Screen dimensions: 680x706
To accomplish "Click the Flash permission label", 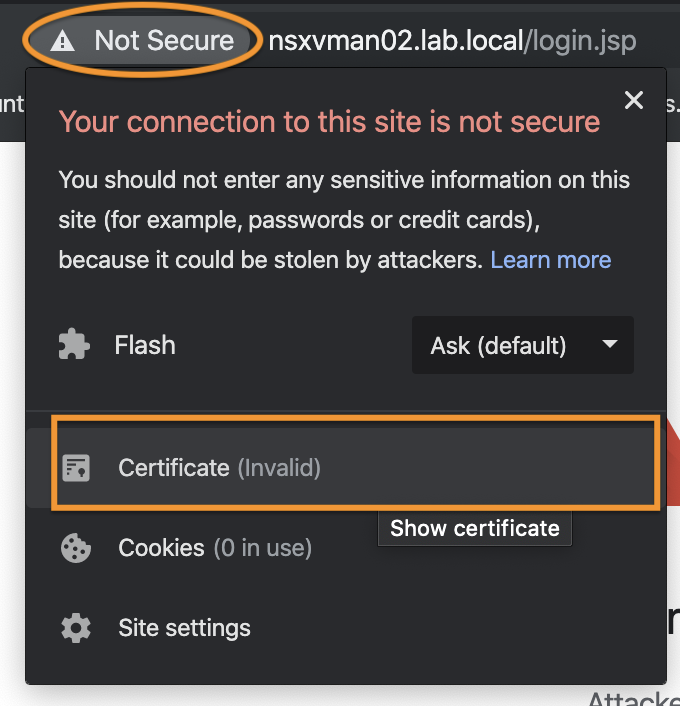I will (x=145, y=345).
